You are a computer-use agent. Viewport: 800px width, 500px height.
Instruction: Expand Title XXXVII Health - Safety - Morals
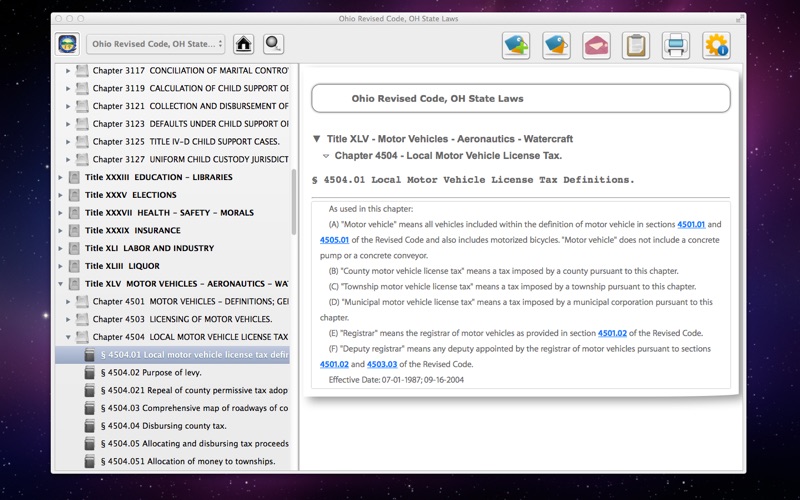coord(60,213)
